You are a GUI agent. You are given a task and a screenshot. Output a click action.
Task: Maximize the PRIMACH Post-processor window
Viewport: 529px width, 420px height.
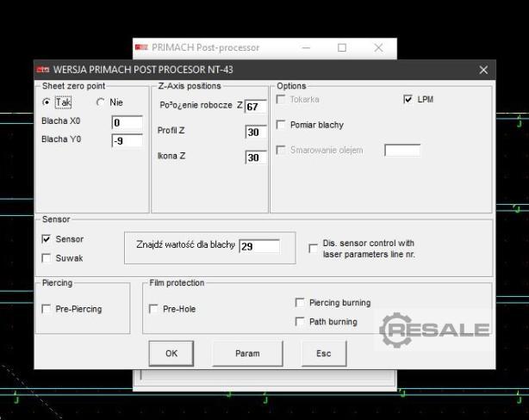342,48
